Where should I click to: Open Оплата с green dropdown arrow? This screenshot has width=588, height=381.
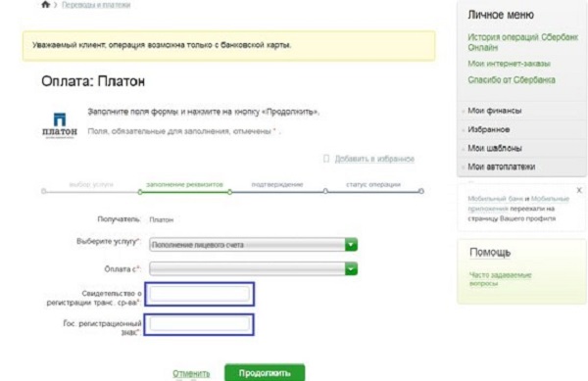(x=351, y=268)
